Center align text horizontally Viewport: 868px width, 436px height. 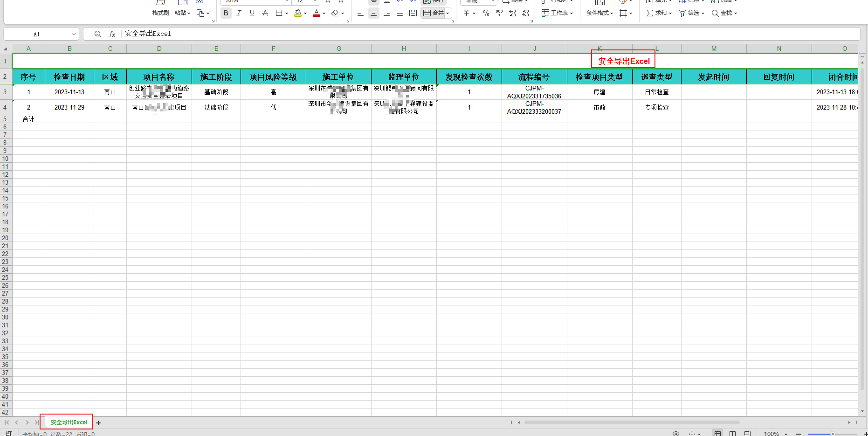pos(373,13)
